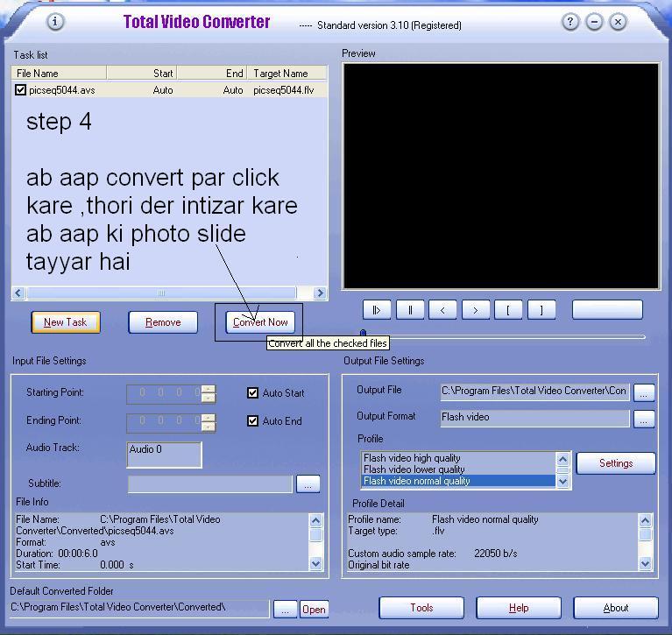This screenshot has width=672, height=635.
Task: Click the Output File path field
Action: (x=534, y=392)
